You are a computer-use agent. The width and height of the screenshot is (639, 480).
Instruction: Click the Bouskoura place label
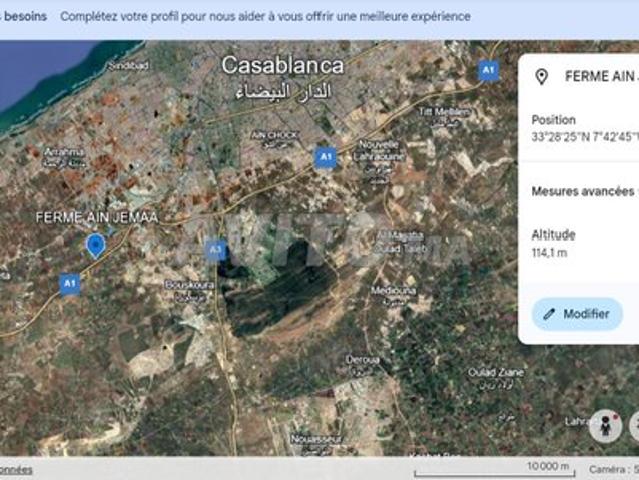coord(190,285)
